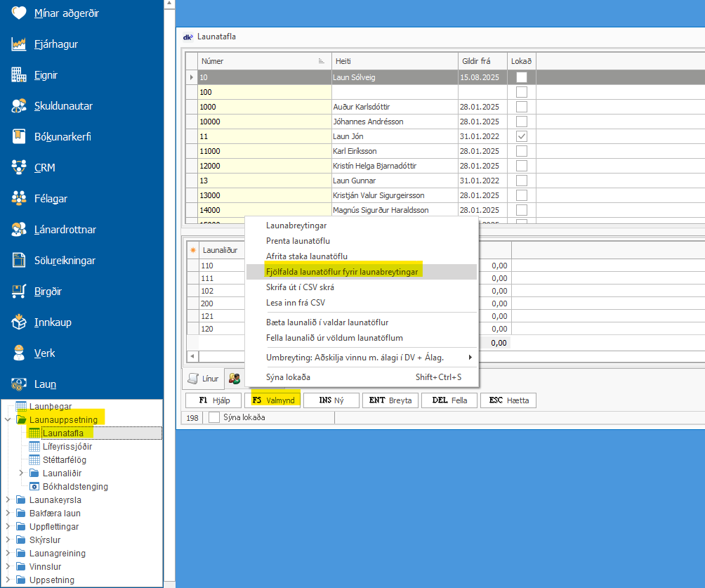Toggle Lokað checkbox for Laun Sólveig
This screenshot has width=705, height=588.
(x=522, y=77)
